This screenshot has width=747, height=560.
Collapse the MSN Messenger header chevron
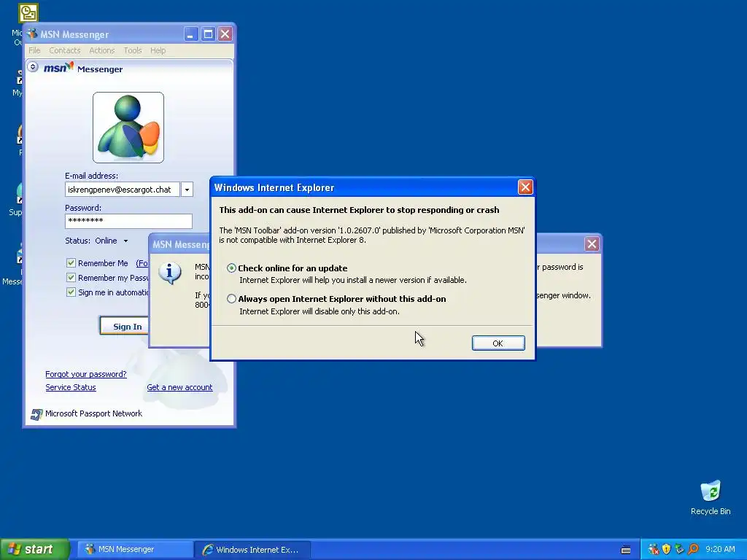tap(32, 67)
